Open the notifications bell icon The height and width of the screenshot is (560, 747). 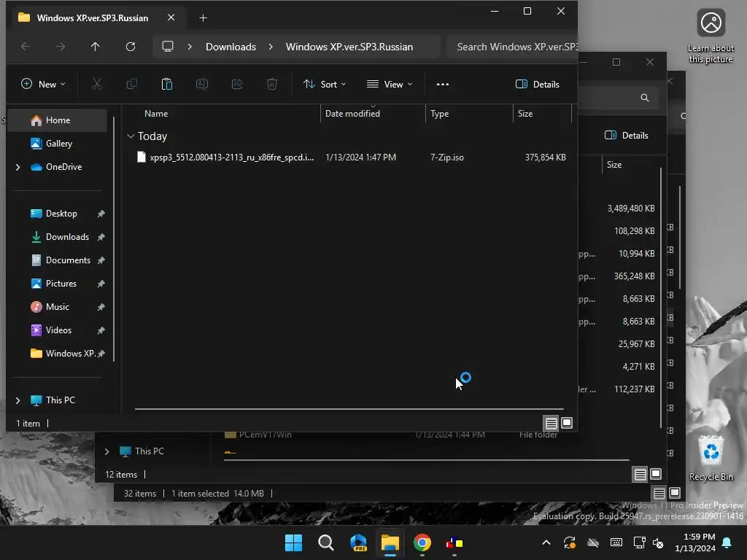pyautogui.click(x=727, y=542)
